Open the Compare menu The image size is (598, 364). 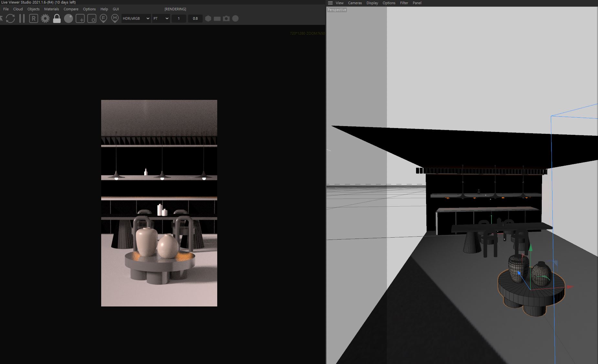click(x=71, y=9)
